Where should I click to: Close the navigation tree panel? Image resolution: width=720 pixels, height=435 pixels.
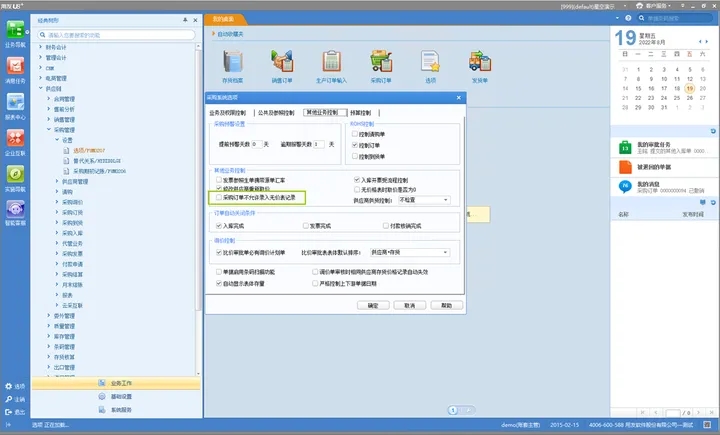tap(195, 20)
